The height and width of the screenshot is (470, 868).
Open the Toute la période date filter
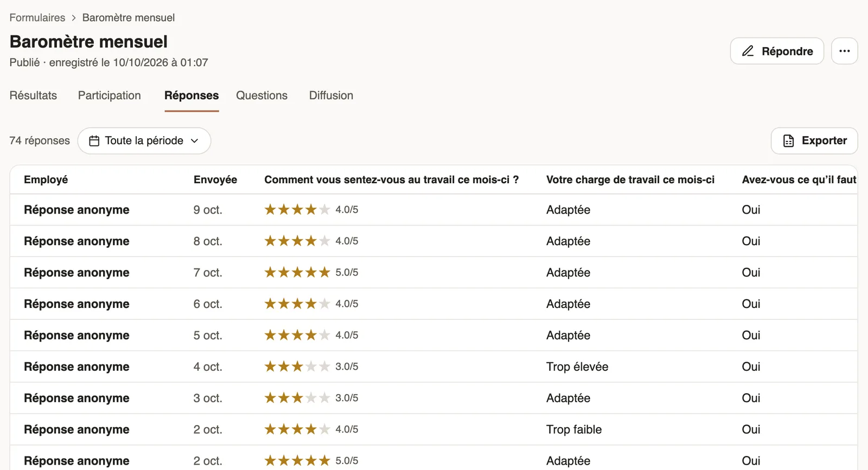coord(144,141)
